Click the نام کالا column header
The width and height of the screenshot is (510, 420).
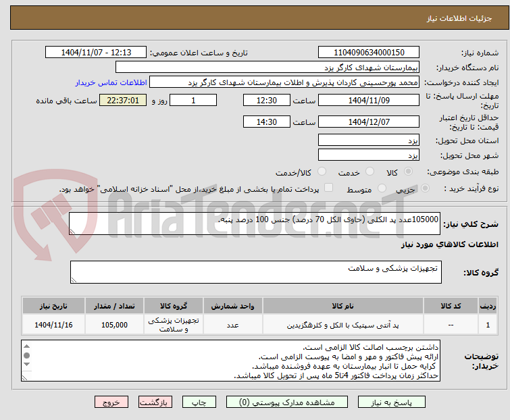pyautogui.click(x=343, y=306)
